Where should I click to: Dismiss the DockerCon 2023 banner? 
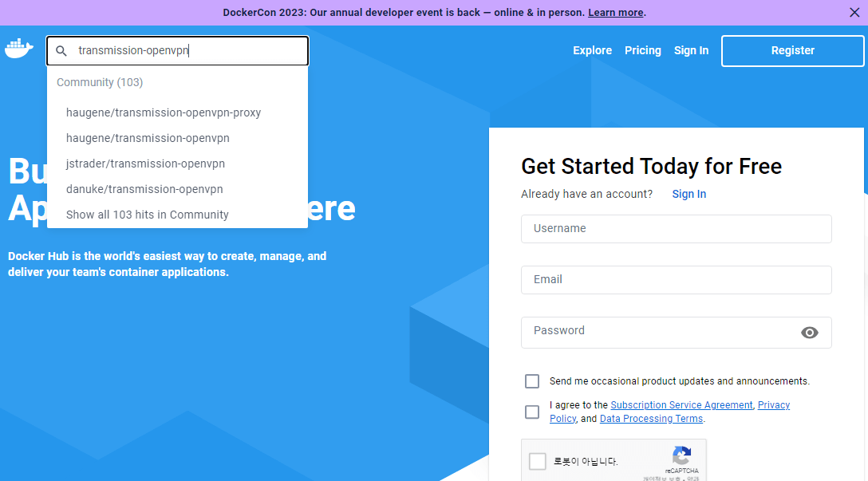[x=854, y=12]
